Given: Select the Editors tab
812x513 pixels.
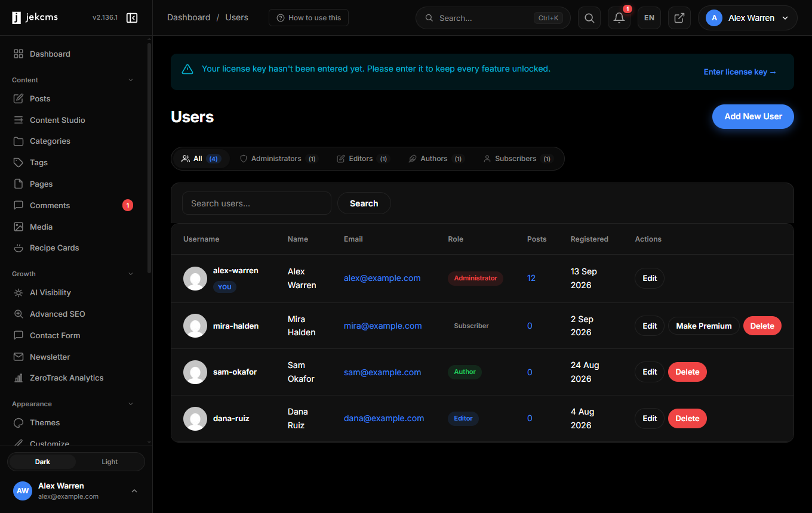Looking at the screenshot, I should [x=363, y=159].
